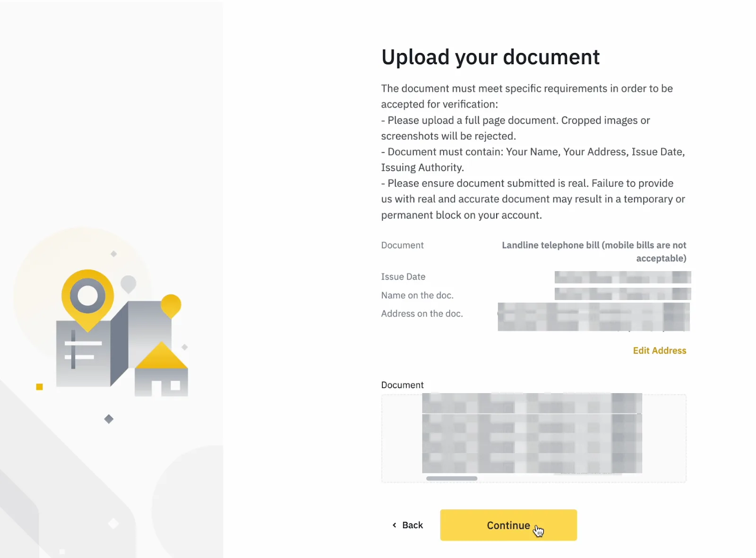Click the Address on the doc. label
This screenshot has height=558, width=756.
point(422,314)
